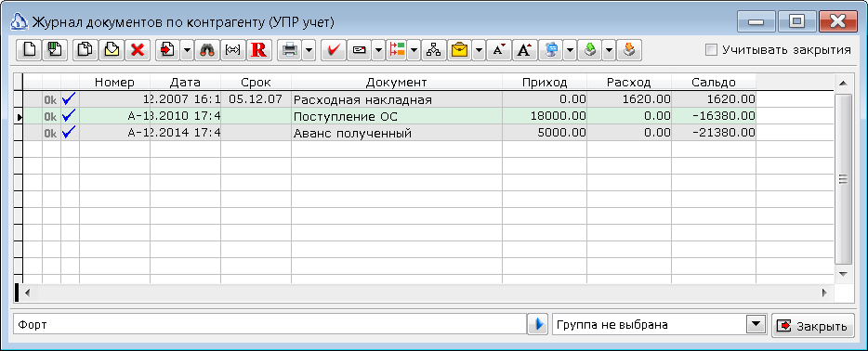The height and width of the screenshot is (351, 868).
Task: Select the Аванс полученный document cell
Action: pyautogui.click(x=396, y=133)
